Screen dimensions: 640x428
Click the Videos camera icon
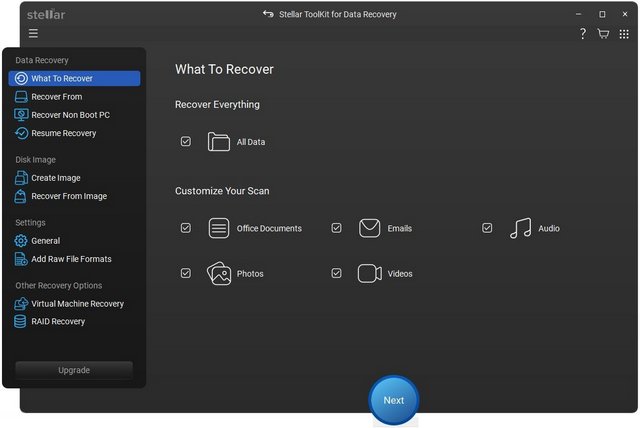[x=370, y=273]
